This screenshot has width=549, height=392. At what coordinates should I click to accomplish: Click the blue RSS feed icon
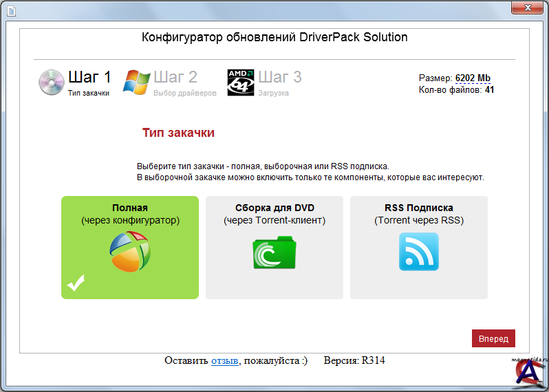coord(418,252)
